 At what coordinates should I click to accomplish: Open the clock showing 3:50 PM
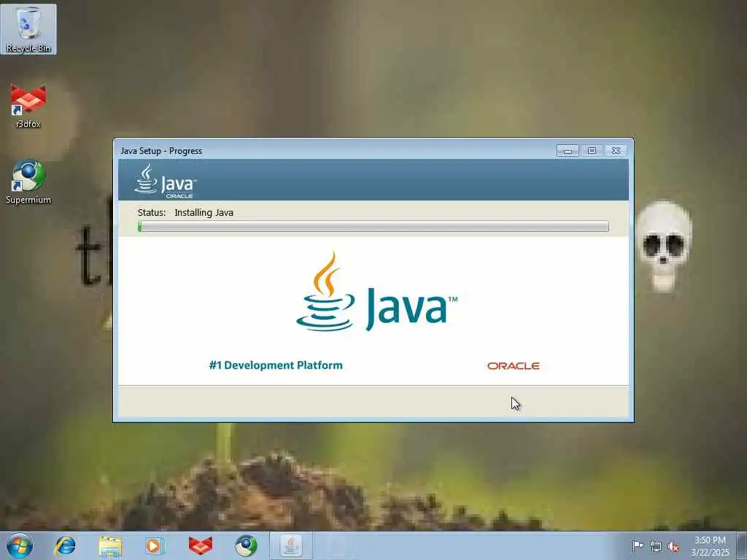(710, 546)
